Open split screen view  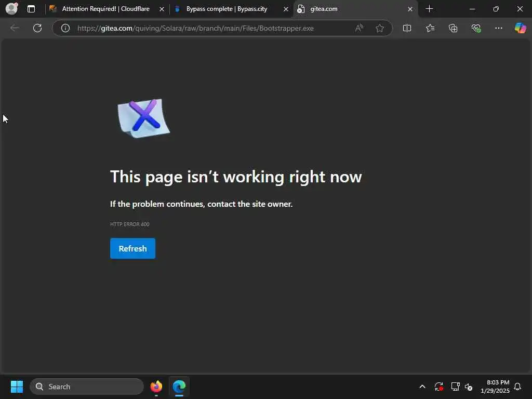(x=407, y=28)
